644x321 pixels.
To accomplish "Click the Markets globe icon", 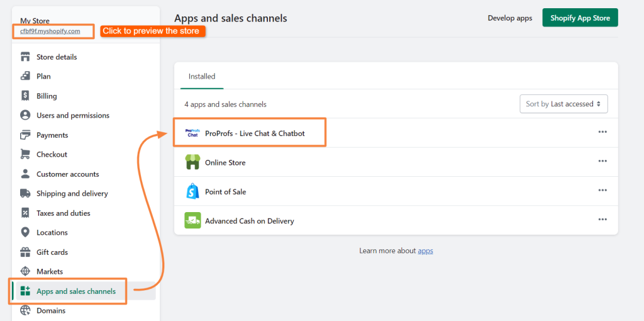I will [x=25, y=271].
